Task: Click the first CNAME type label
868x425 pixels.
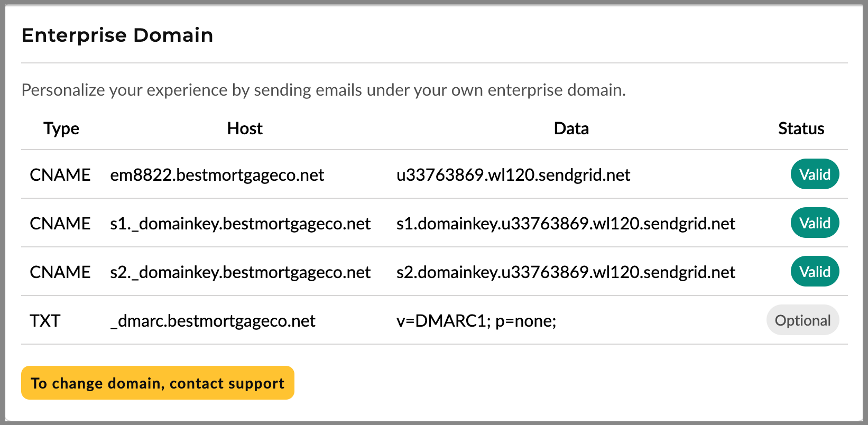Action: [60, 174]
